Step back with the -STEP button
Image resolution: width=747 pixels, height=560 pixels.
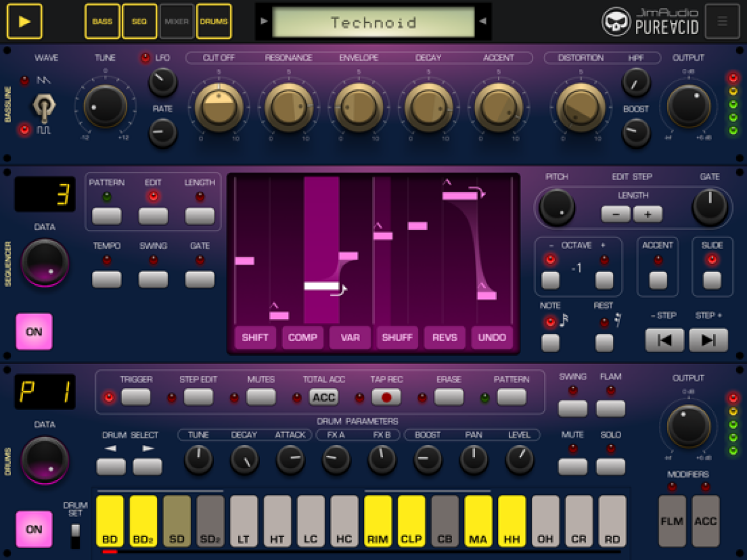tap(665, 340)
